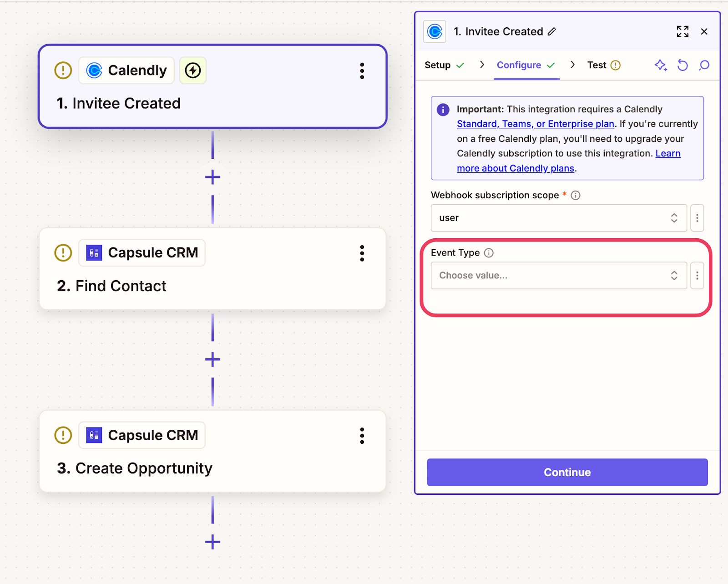Click the Calendly app logo in step 1

pos(94,70)
